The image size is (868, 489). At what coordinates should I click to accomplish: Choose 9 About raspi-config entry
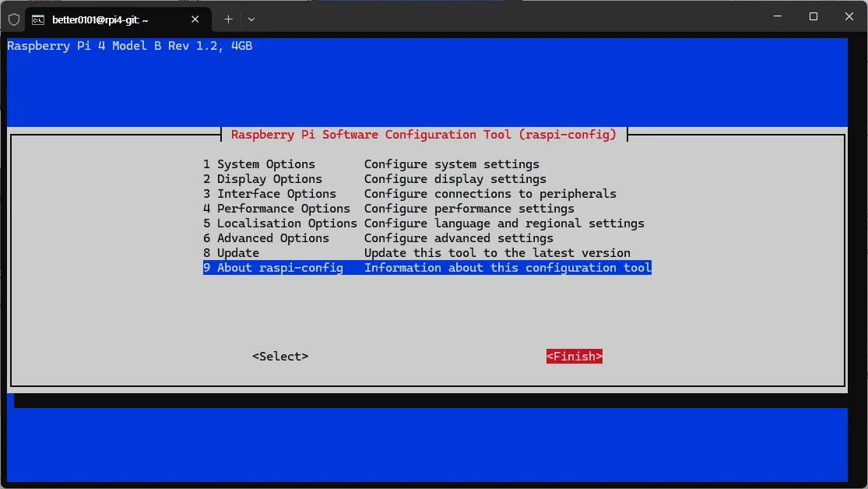pyautogui.click(x=427, y=268)
